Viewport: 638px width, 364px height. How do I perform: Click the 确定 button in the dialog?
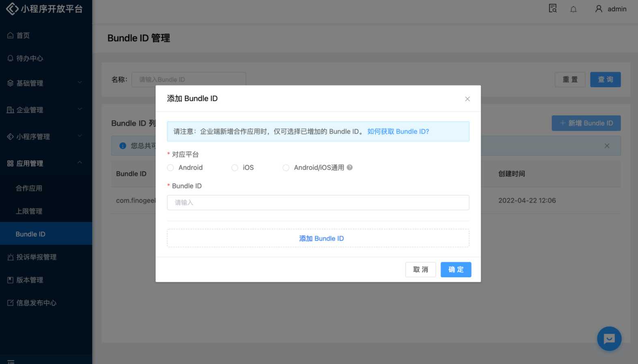tap(456, 270)
